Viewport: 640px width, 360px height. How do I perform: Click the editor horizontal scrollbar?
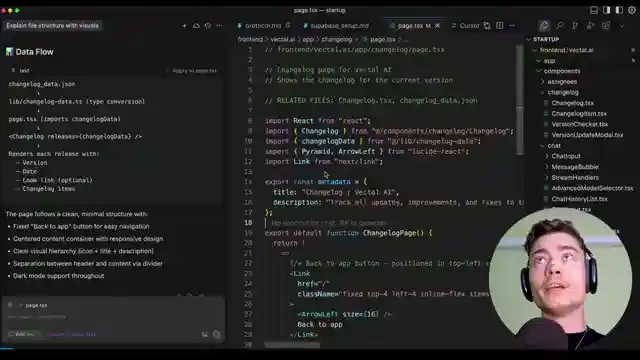(292, 345)
